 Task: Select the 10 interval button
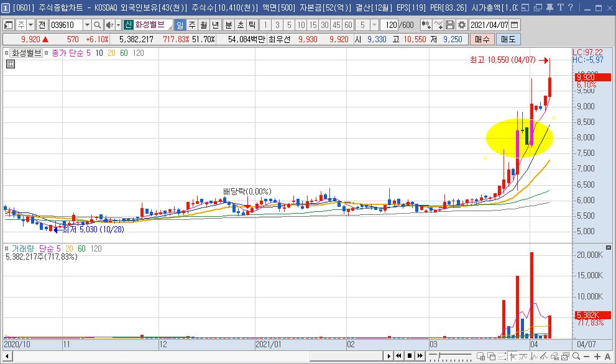301,25
